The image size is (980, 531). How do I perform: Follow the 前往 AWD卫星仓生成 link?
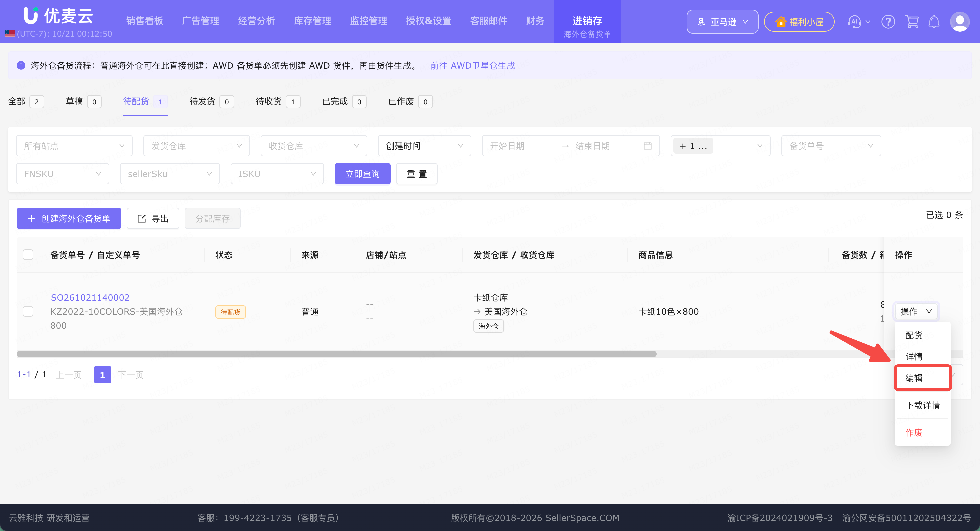(473, 65)
